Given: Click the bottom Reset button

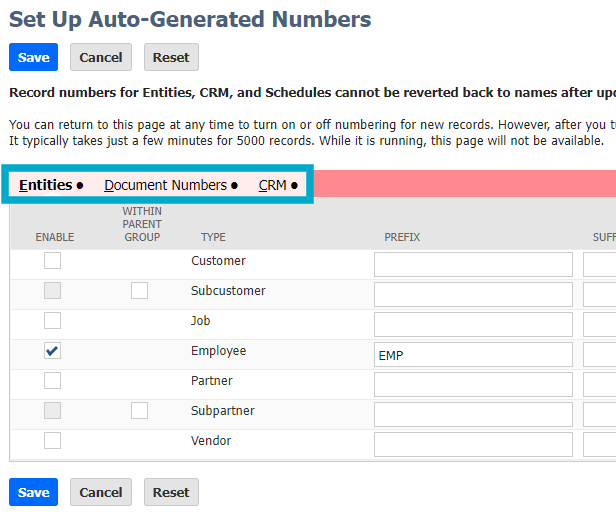Looking at the screenshot, I should point(171,492).
